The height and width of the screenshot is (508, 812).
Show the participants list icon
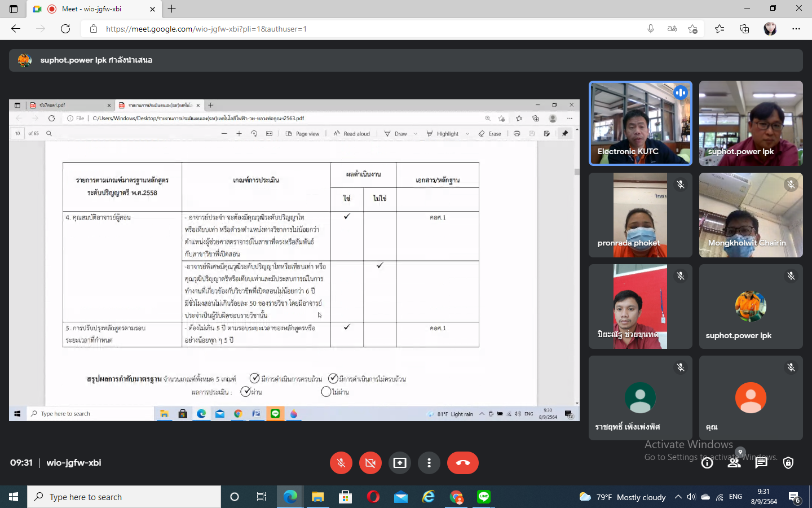click(734, 463)
